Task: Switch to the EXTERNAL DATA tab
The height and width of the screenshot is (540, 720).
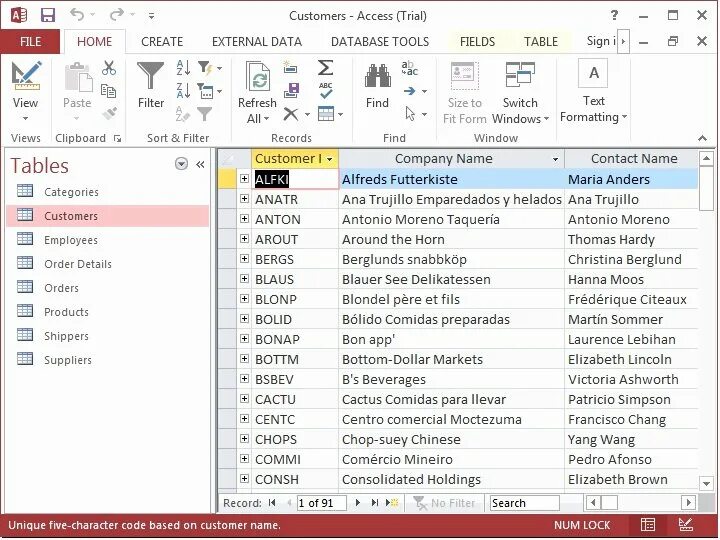Action: [x=257, y=41]
